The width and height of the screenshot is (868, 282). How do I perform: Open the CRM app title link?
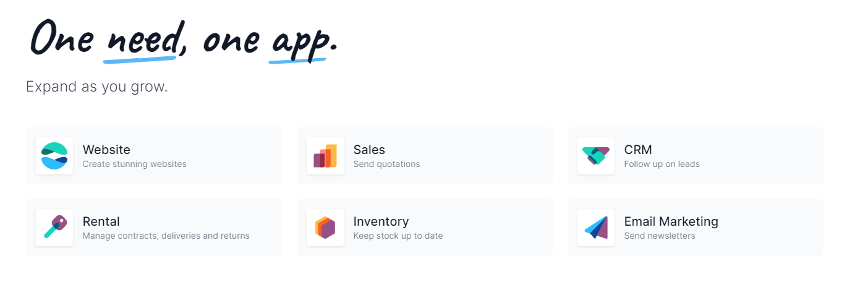coord(638,150)
